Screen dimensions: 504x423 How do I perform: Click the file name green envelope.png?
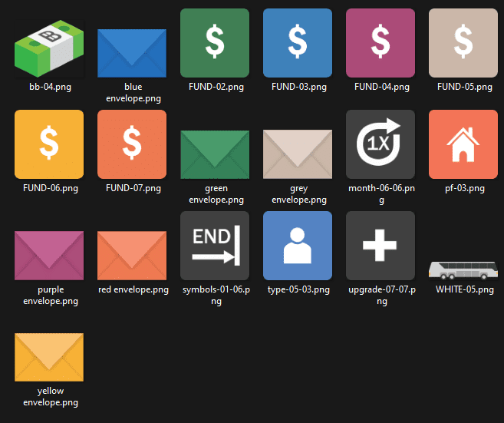coord(216,194)
